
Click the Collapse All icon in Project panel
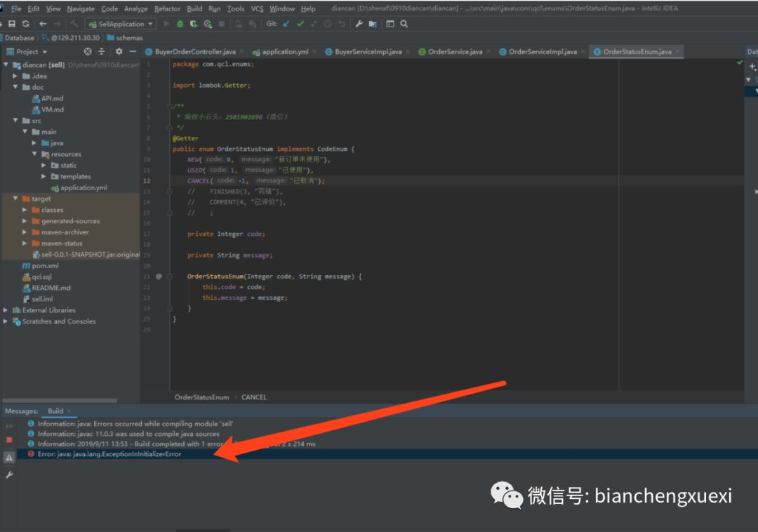102,52
